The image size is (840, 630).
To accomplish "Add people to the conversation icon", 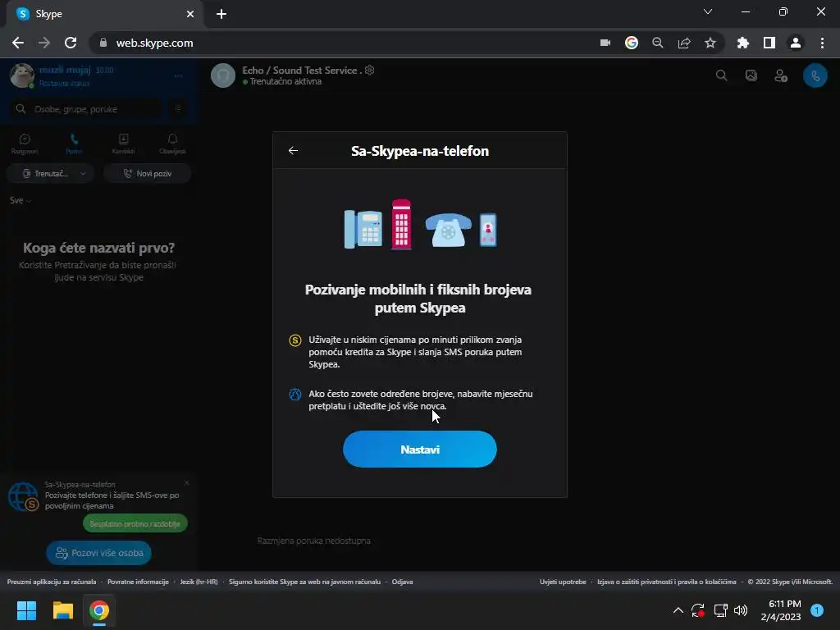I will click(x=781, y=75).
